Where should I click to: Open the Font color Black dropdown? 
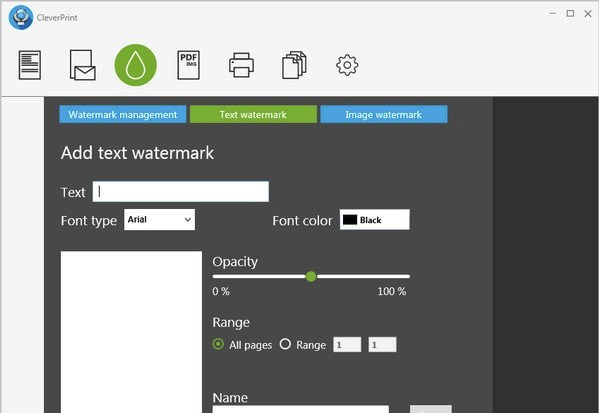(x=375, y=220)
